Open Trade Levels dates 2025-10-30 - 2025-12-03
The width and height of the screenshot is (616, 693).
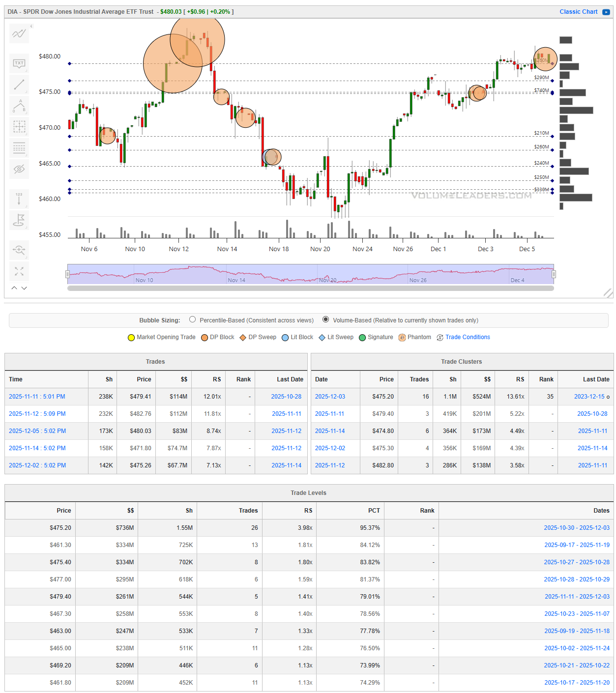(577, 528)
